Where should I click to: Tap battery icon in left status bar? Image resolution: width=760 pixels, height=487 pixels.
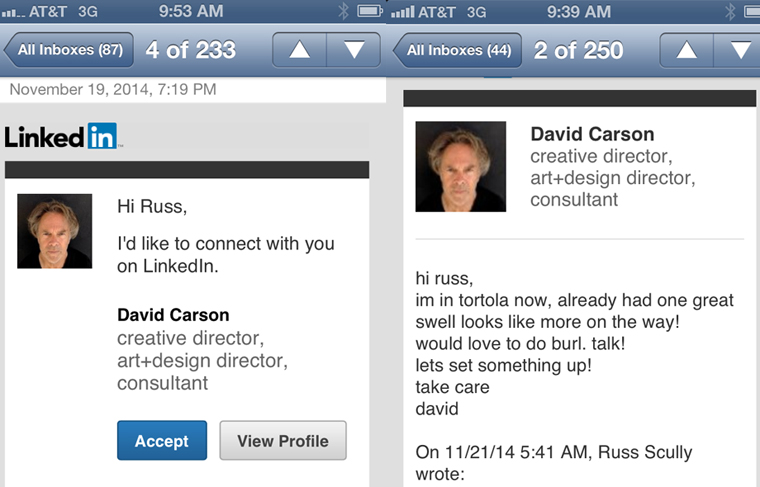(x=370, y=12)
